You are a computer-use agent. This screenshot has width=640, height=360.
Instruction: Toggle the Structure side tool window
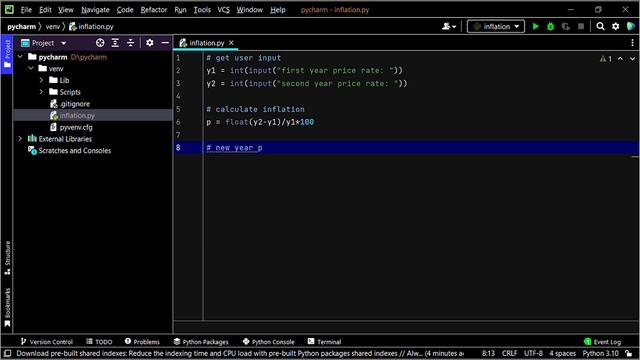point(7,258)
